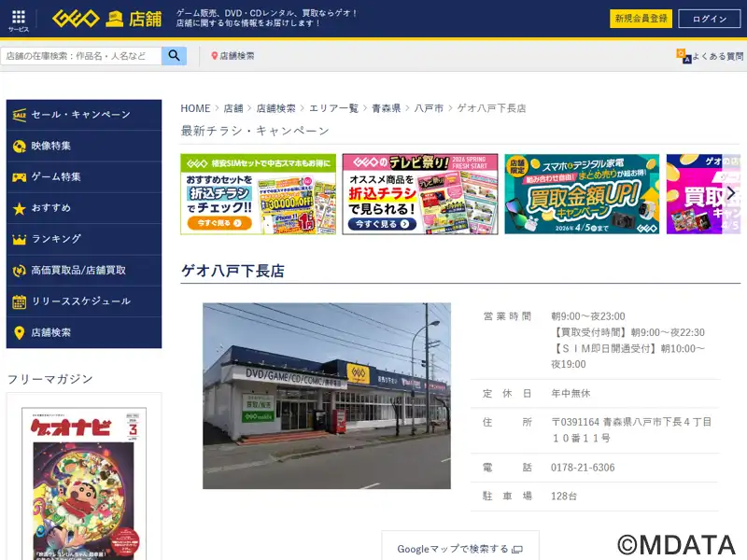Click the calendar icon for リリーススケジュール
Screen dimensions: 747x560
(x=20, y=301)
